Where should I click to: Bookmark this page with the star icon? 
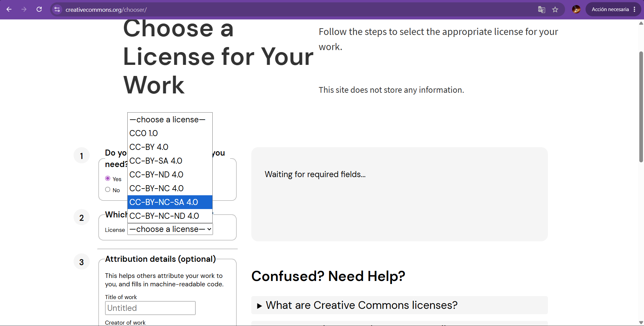click(x=555, y=9)
